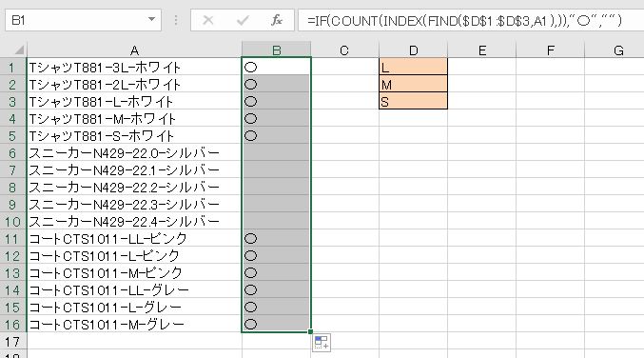Click orange cell D2 containing M
This screenshot has width=644, height=358.
(x=413, y=84)
